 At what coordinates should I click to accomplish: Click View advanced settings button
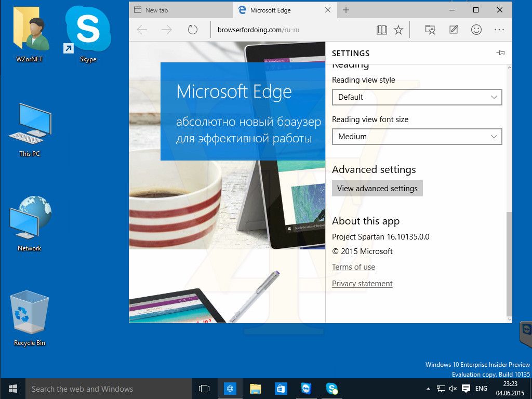point(377,188)
